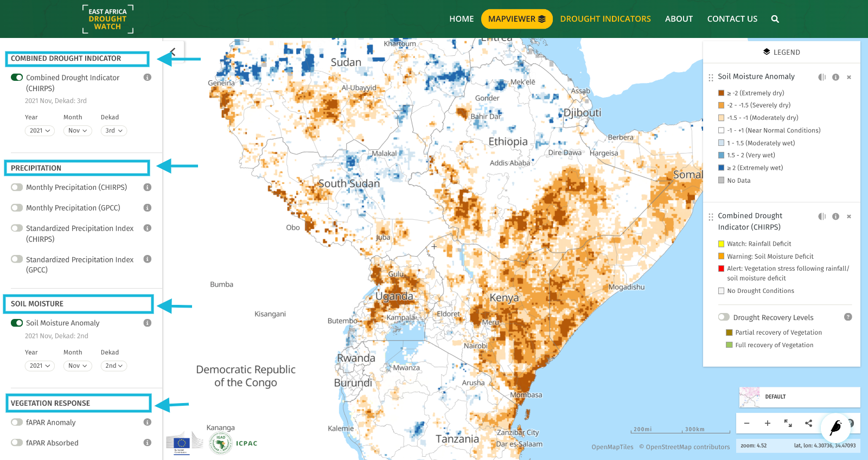868x460 pixels.
Task: Open ABOUT page in navigation
Action: (x=679, y=19)
